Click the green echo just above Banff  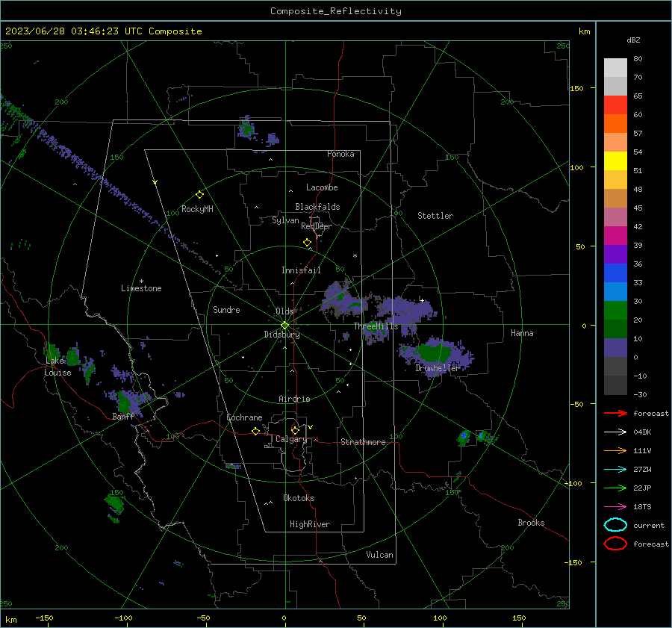125,402
